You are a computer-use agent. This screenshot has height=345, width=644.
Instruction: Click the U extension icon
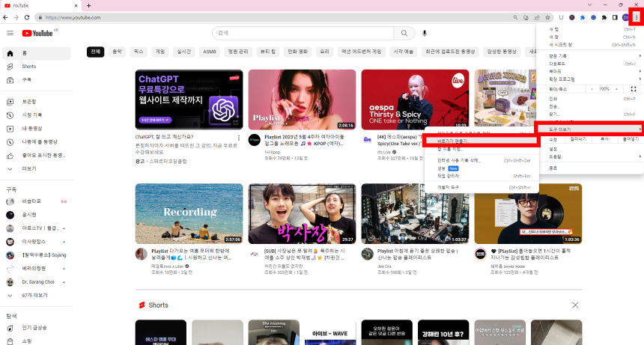point(561,18)
